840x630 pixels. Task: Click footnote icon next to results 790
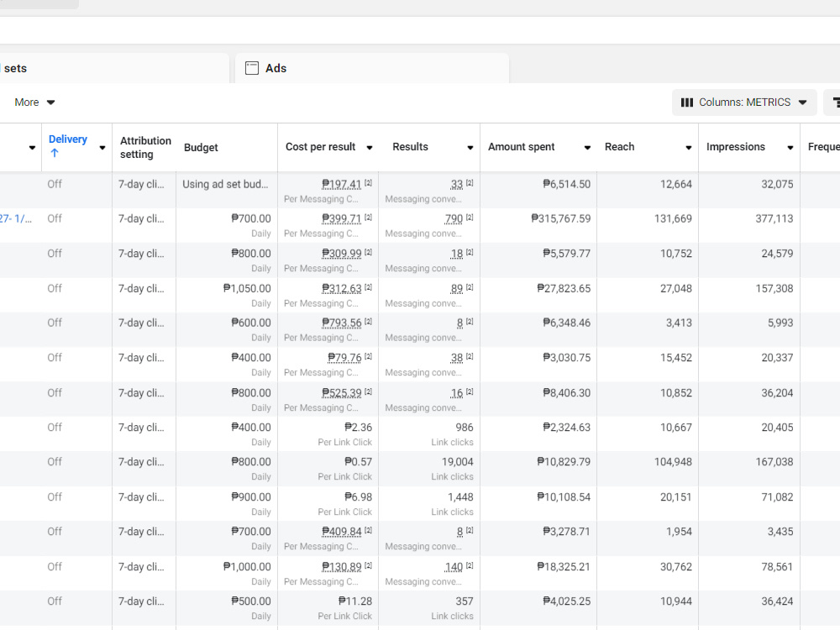470,217
